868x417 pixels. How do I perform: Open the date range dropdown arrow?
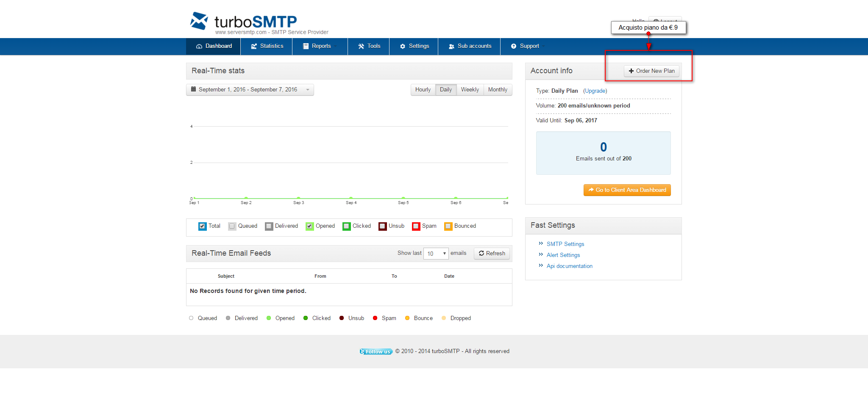308,90
